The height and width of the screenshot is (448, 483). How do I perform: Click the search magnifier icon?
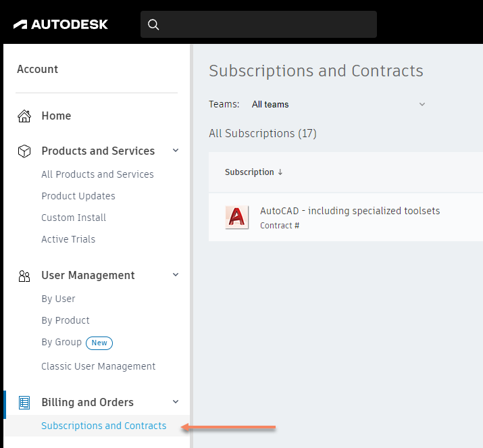(153, 24)
